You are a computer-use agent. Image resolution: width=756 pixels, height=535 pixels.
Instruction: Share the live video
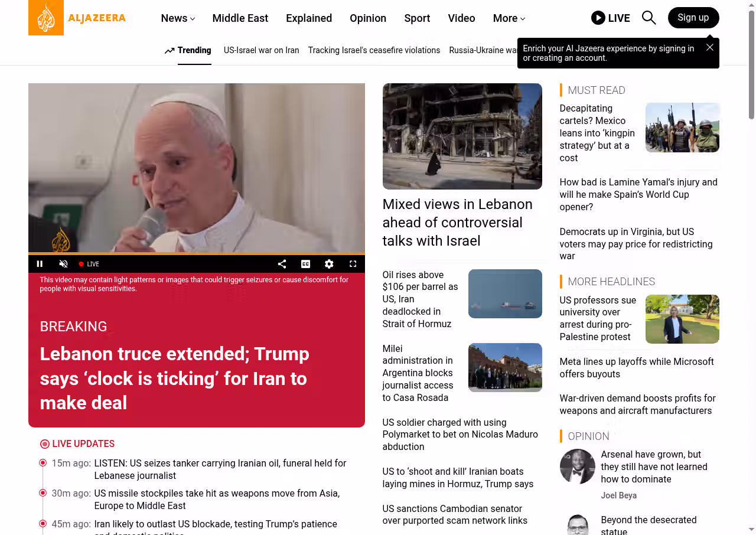point(282,264)
